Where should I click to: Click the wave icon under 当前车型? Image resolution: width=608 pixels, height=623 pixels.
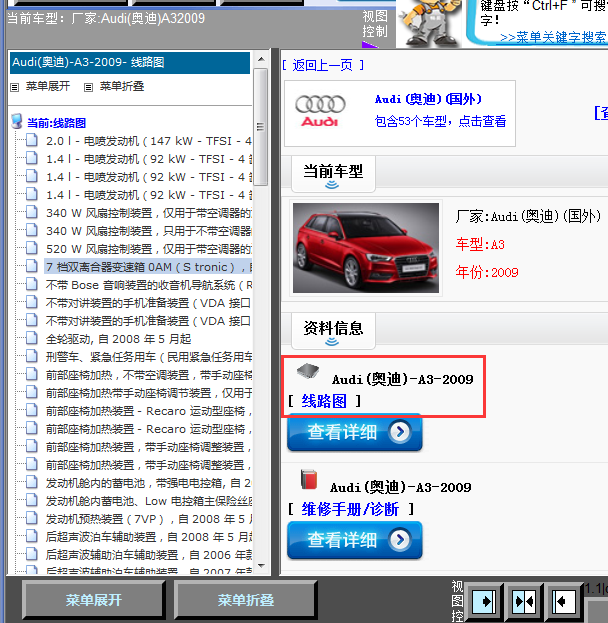[x=332, y=185]
